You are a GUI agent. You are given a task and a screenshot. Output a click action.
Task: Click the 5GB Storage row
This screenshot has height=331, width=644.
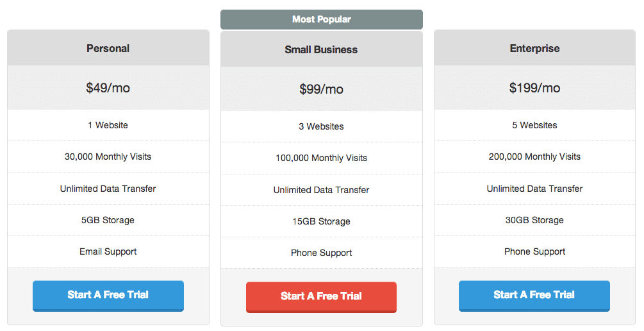pyautogui.click(x=108, y=220)
